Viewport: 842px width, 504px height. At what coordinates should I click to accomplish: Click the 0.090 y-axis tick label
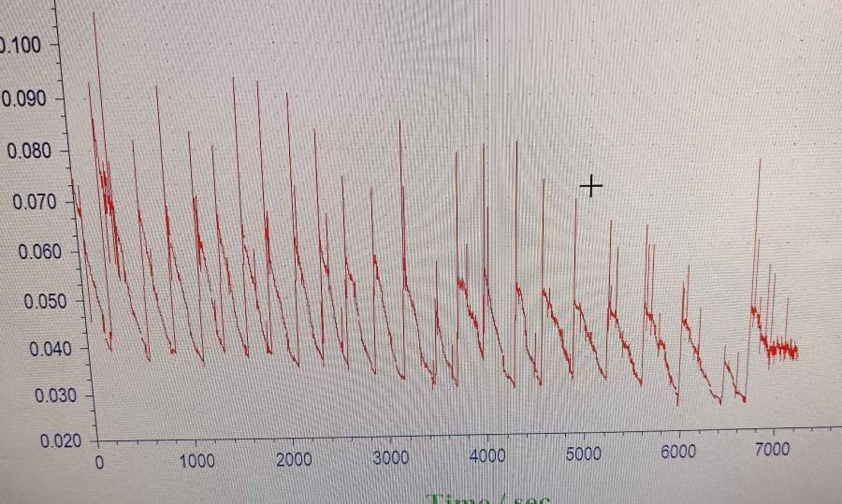23,98
